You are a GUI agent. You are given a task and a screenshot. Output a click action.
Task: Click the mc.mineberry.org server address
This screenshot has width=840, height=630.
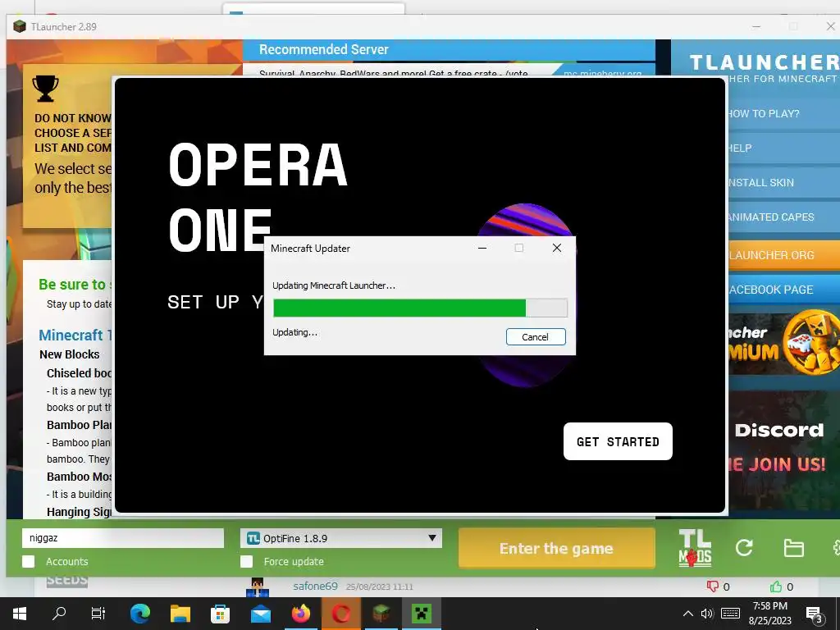click(603, 73)
